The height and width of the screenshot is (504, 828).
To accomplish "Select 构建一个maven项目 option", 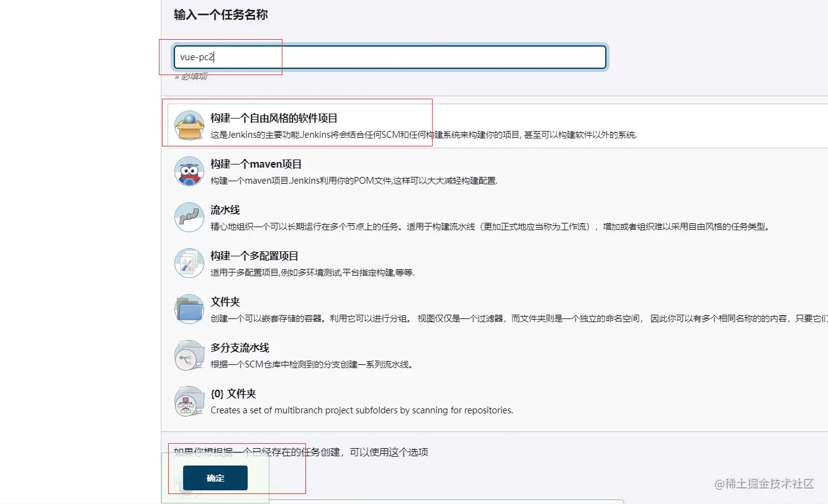I will click(x=256, y=164).
